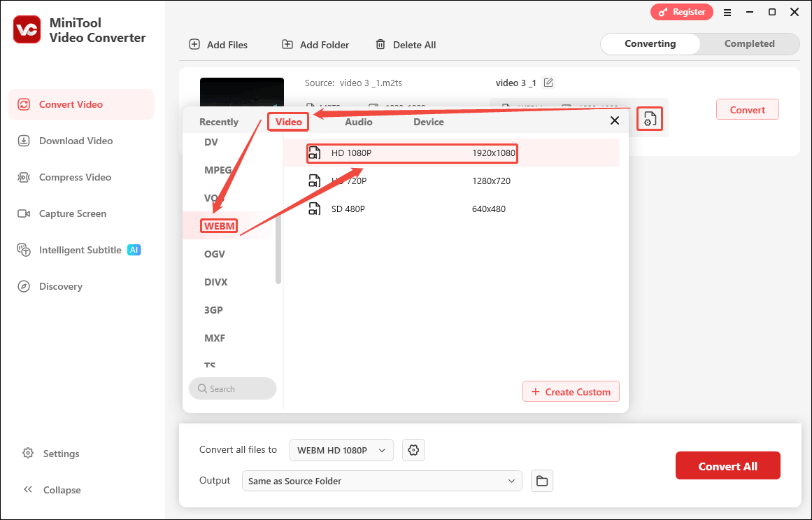
Task: Switch to the Completed tab
Action: [749, 43]
